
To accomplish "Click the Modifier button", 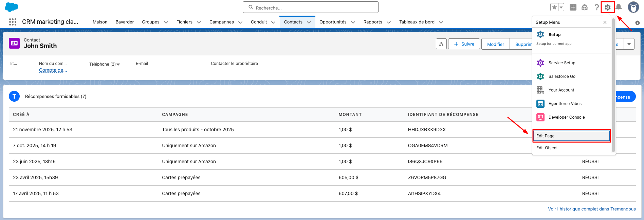I will point(495,44).
